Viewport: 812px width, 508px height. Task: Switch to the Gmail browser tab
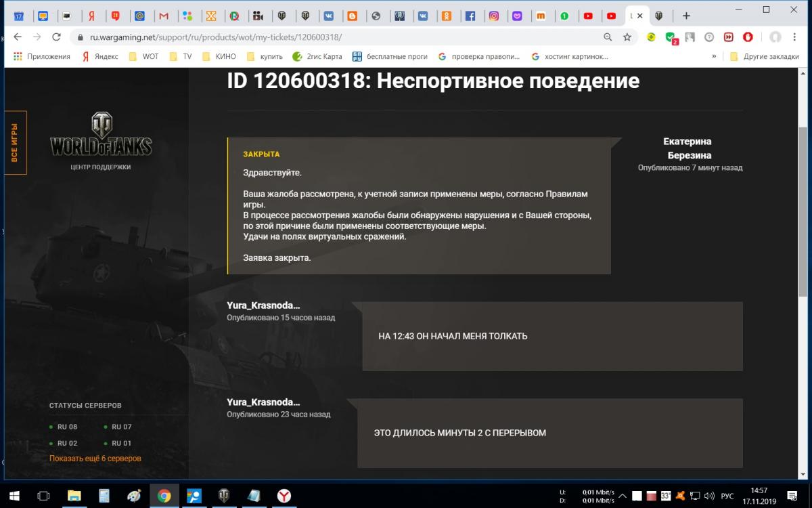[163, 16]
